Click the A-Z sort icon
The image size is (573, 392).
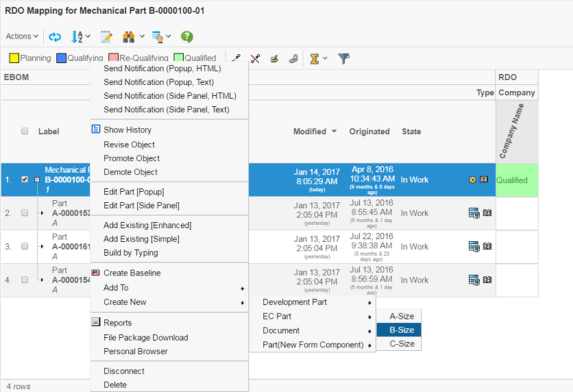[77, 37]
